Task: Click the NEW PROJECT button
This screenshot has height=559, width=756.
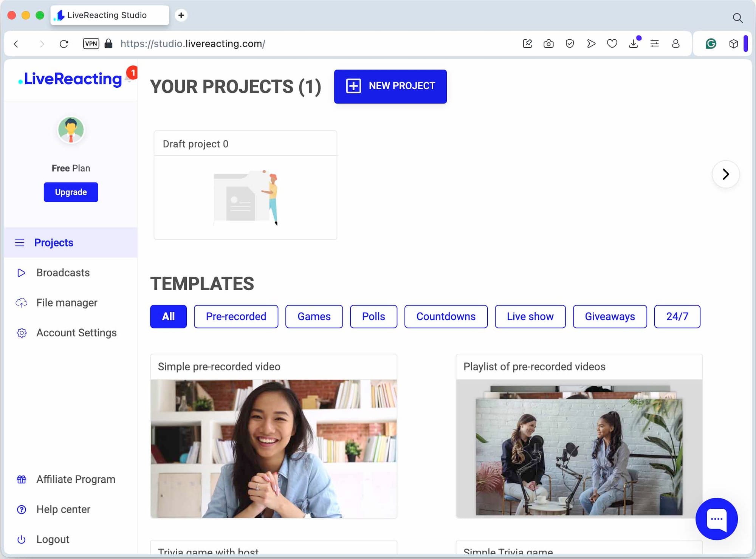Action: pos(390,86)
